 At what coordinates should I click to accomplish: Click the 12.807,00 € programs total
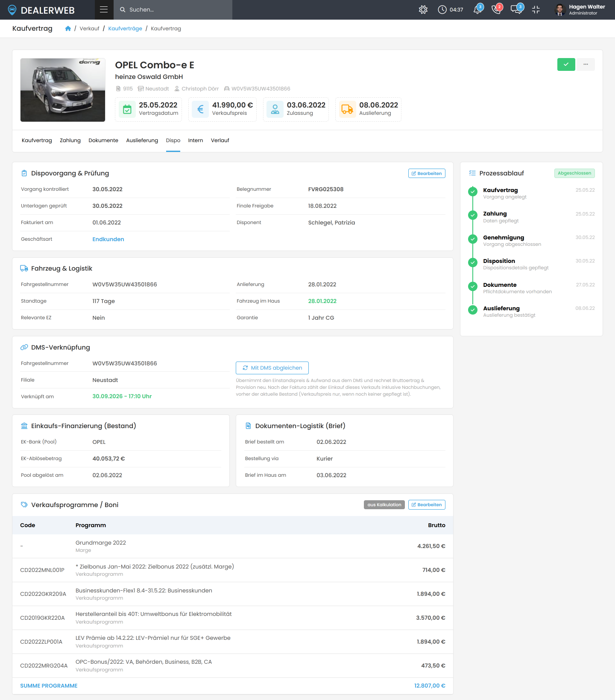coord(430,686)
